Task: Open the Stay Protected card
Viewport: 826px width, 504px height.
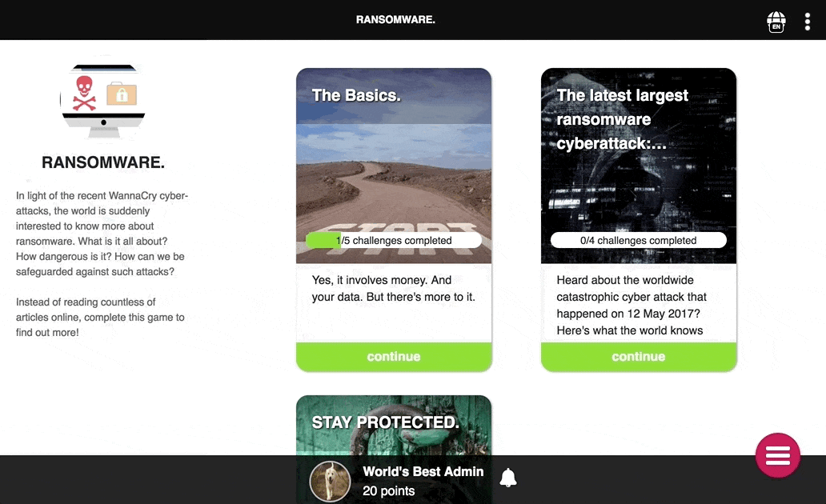Action: (x=394, y=425)
